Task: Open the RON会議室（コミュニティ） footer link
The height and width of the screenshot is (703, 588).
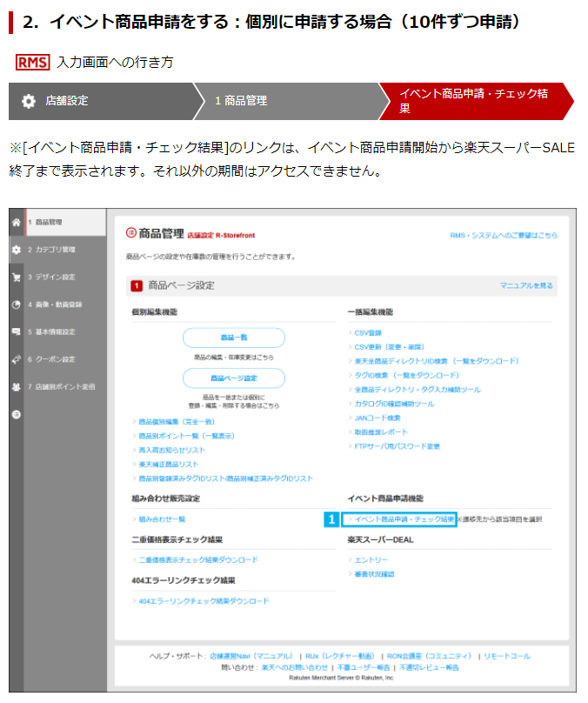Action: tap(429, 656)
